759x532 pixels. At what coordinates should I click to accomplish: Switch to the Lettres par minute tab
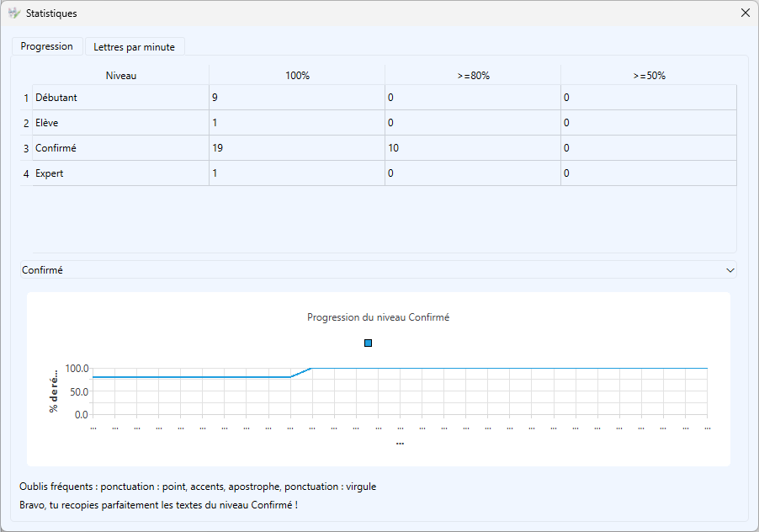[x=134, y=47]
